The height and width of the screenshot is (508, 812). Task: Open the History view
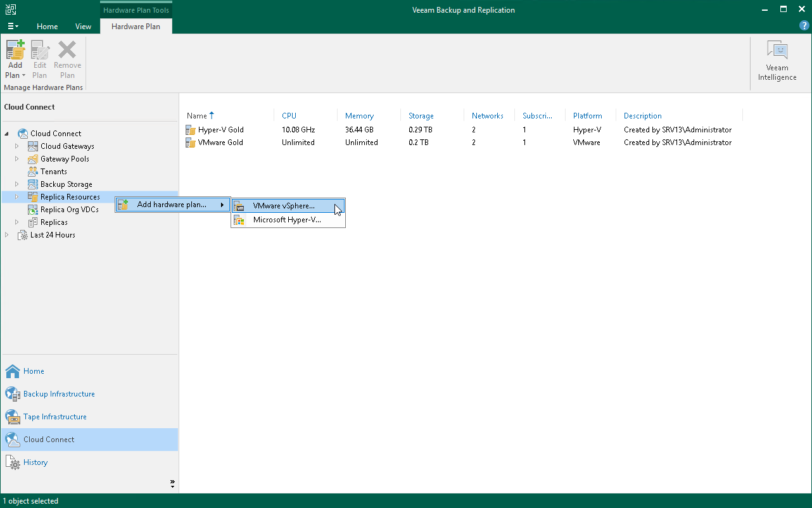click(x=35, y=462)
